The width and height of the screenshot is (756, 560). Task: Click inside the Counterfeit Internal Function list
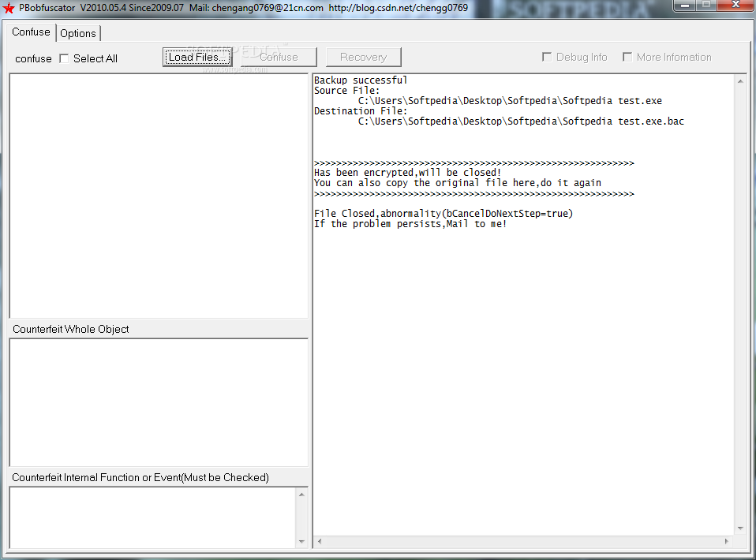tap(153, 517)
